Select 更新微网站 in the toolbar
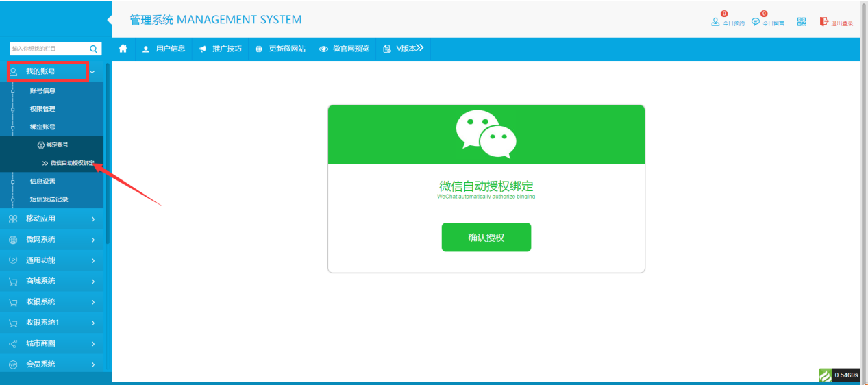 tap(280, 49)
